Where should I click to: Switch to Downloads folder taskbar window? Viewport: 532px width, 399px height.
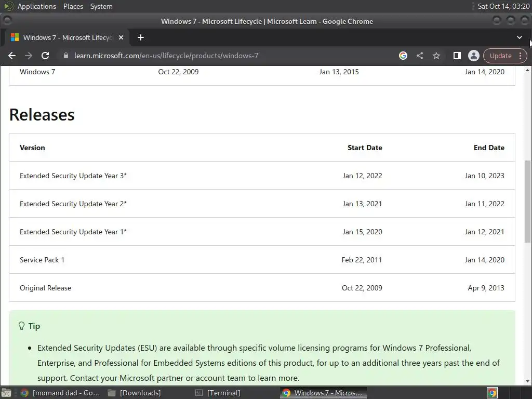coord(135,393)
